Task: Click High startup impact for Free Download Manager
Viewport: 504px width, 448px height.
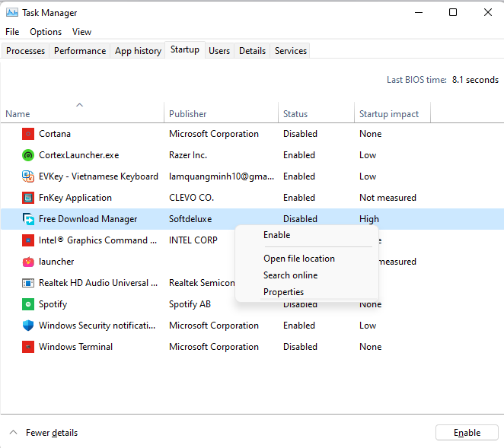Action: pyautogui.click(x=369, y=219)
